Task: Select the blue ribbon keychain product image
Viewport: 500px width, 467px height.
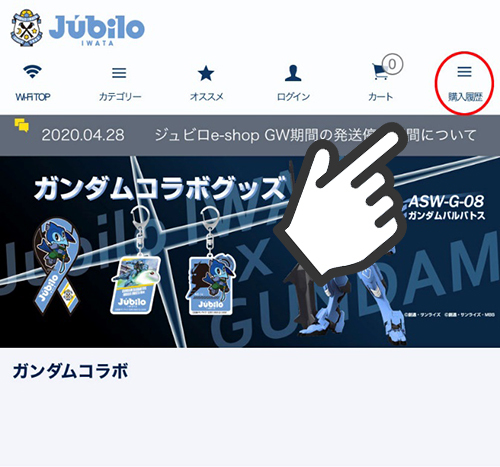Action: tap(57, 266)
